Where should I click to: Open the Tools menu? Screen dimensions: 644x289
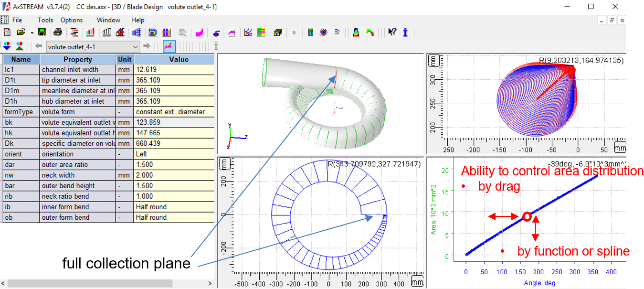click(45, 20)
